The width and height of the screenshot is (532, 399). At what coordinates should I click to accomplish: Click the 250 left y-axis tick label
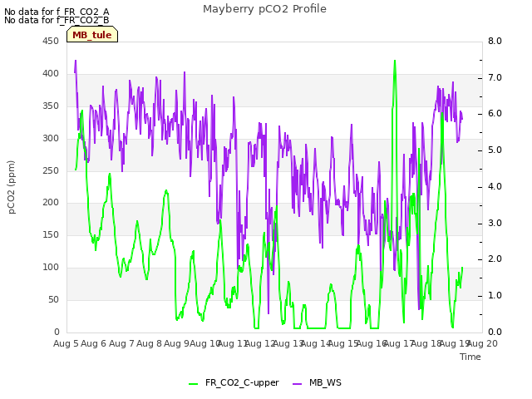point(51,170)
